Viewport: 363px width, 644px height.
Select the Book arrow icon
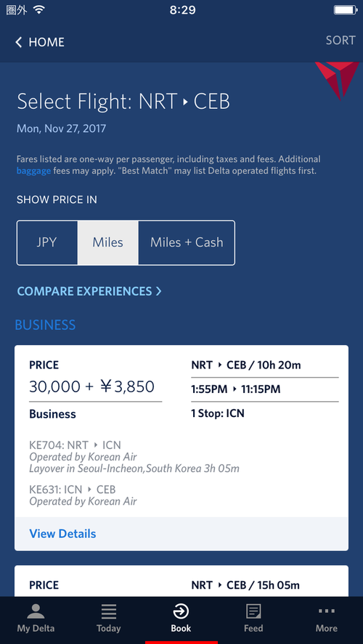tap(181, 611)
